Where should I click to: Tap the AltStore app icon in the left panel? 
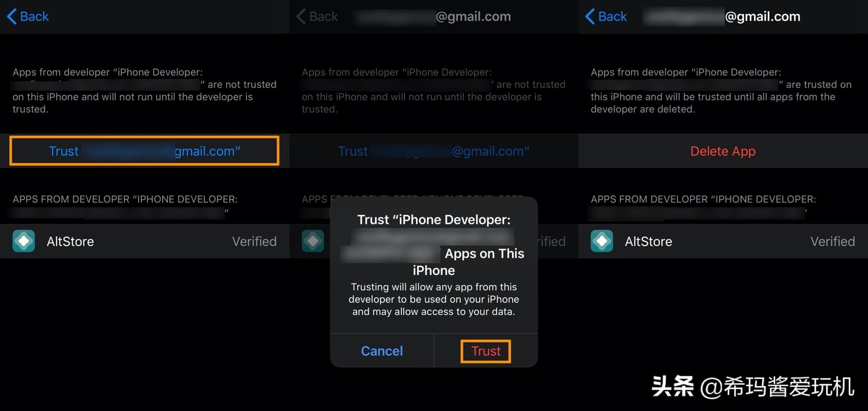[23, 241]
